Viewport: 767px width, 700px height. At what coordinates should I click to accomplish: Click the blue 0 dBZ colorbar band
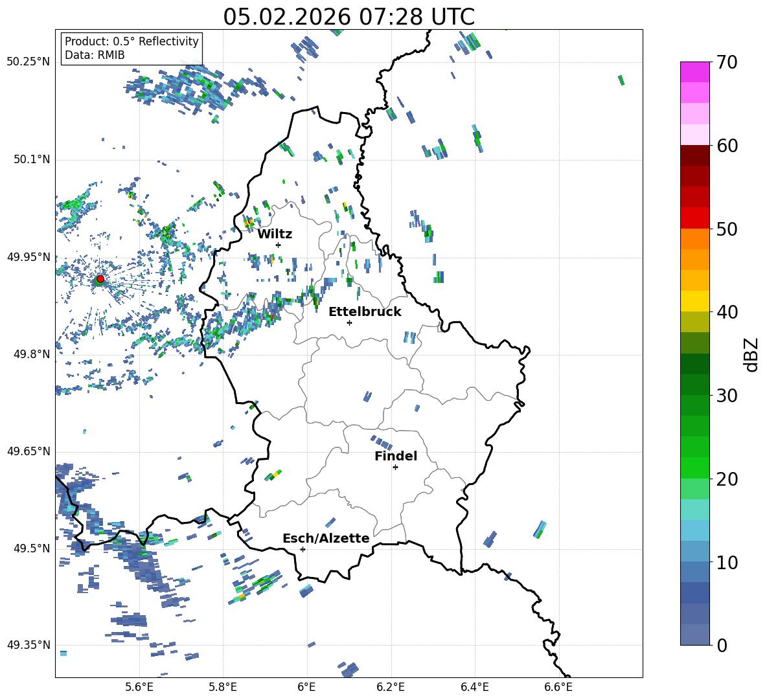[694, 635]
